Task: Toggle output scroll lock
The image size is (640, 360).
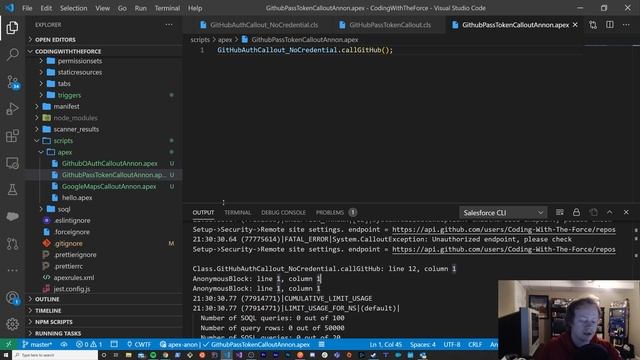Action: coord(576,212)
